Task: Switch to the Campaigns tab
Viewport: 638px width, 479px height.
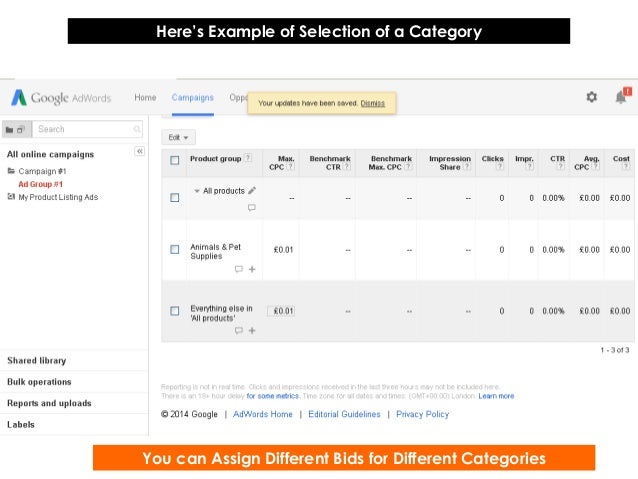Action: click(192, 98)
